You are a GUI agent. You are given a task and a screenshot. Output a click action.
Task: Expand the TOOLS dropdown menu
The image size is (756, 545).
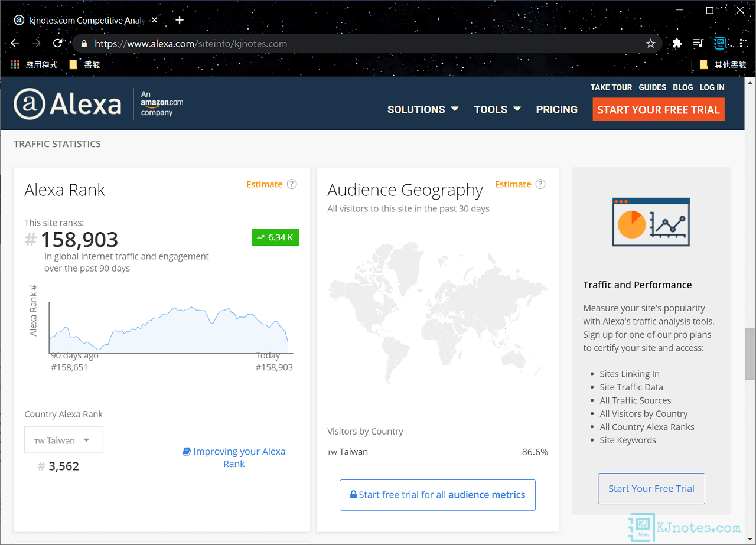pos(497,109)
